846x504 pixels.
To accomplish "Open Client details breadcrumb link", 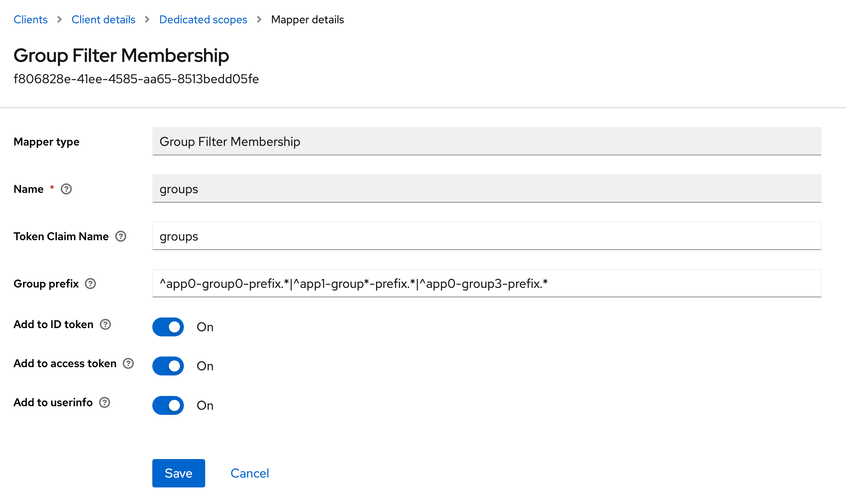I will click(x=103, y=20).
